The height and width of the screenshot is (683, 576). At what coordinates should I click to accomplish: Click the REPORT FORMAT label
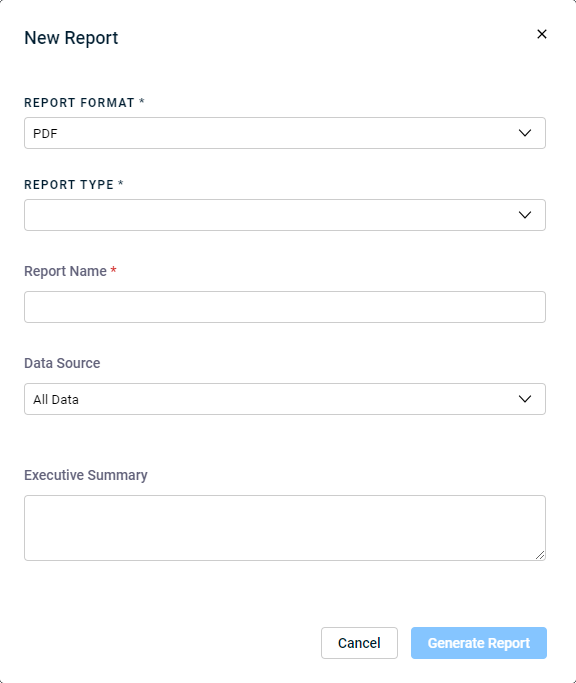coord(79,103)
